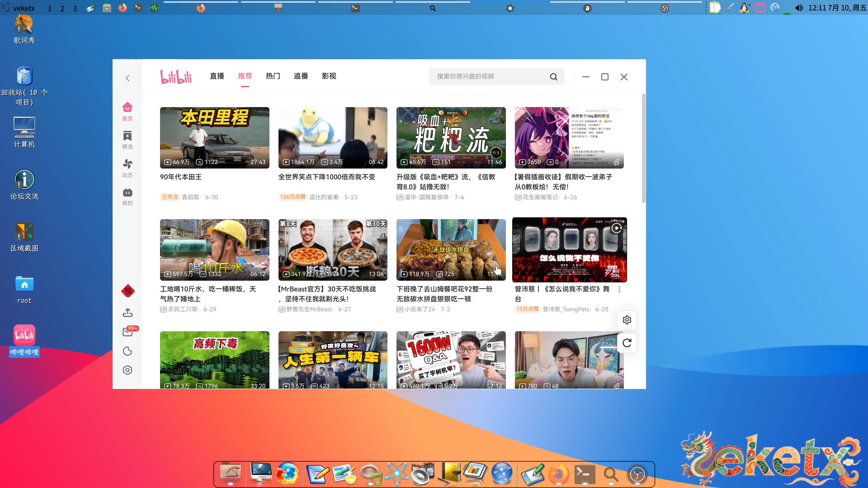Open the 人生第一辆车 video thumbnail

tap(333, 360)
